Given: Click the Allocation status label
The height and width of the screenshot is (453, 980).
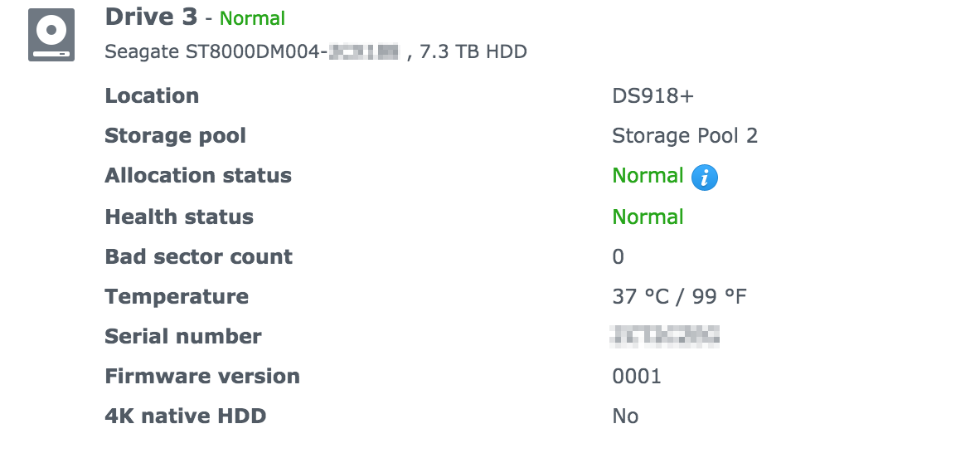Looking at the screenshot, I should pos(198,176).
